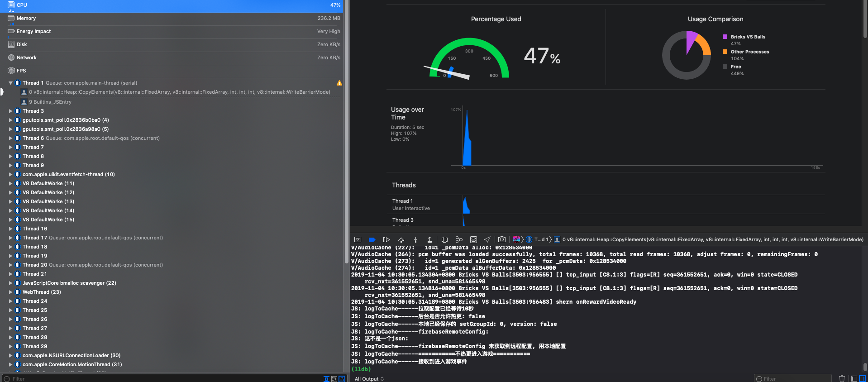This screenshot has width=868, height=382.
Task: Toggle the blue breakpoints activation button
Action: [x=372, y=239]
